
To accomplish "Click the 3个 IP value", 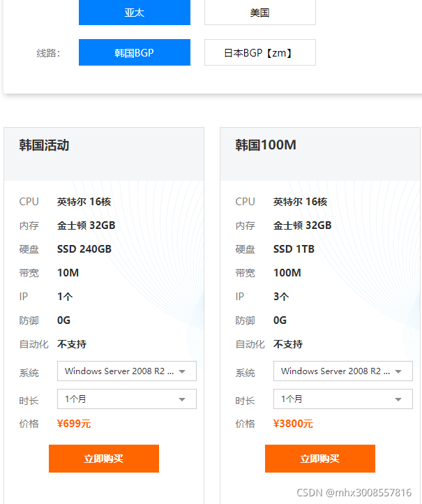I will (x=281, y=297).
